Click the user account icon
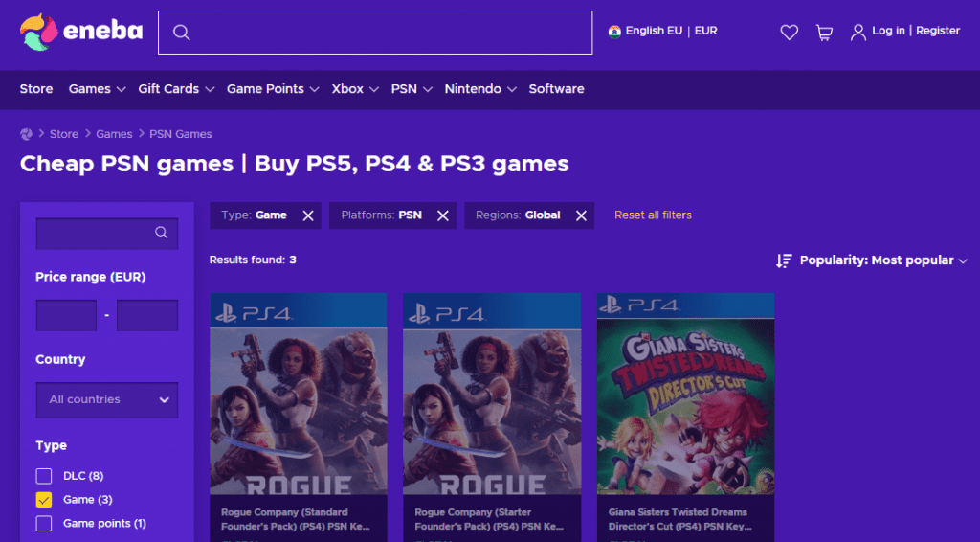This screenshot has width=980, height=542. click(858, 33)
